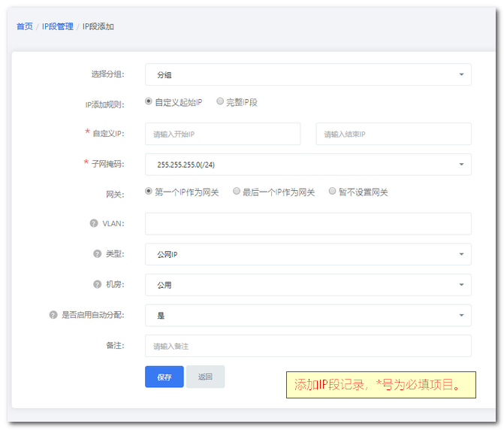Screen dimensions: 504x430
Task: Click the IP段添加 breadcrumb text
Action: point(98,26)
